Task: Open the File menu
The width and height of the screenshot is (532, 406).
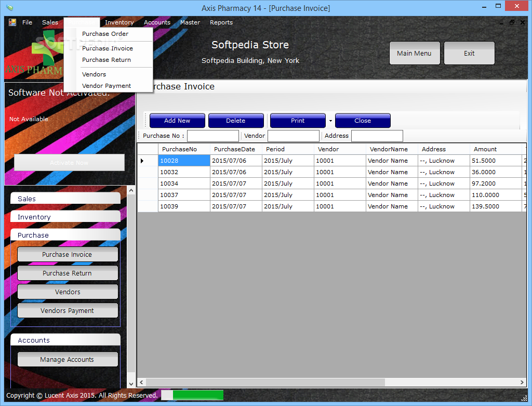Action: pyautogui.click(x=27, y=22)
